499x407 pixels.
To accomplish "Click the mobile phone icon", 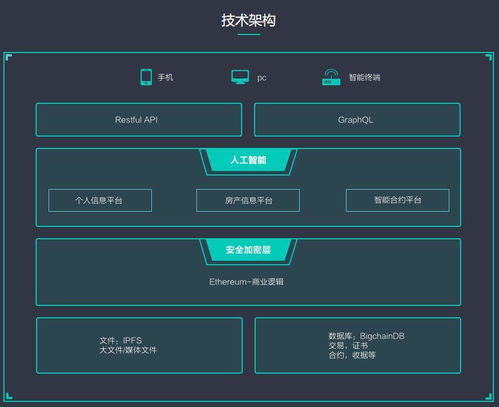I will [146, 77].
